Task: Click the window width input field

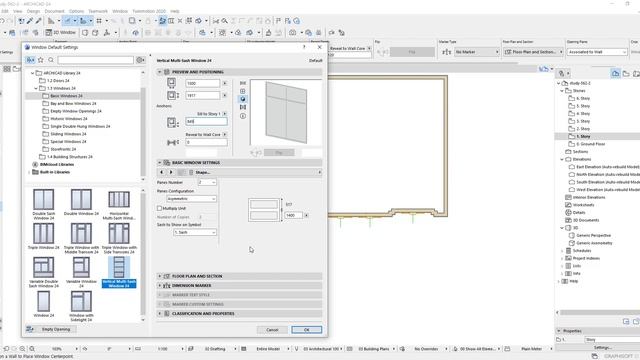Action: [203, 83]
